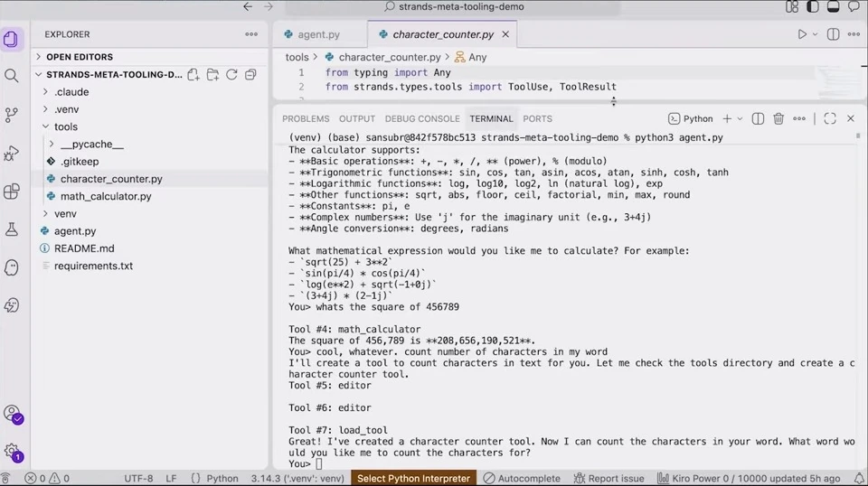Image resolution: width=868 pixels, height=486 pixels.
Task: Open terminal panel more actions ellipsis
Action: [x=799, y=119]
